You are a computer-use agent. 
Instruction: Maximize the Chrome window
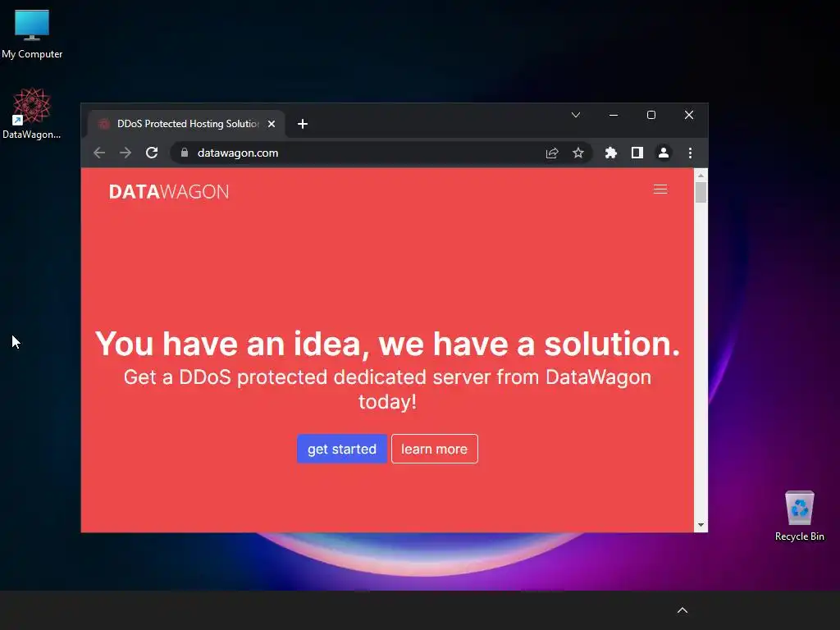pos(651,115)
